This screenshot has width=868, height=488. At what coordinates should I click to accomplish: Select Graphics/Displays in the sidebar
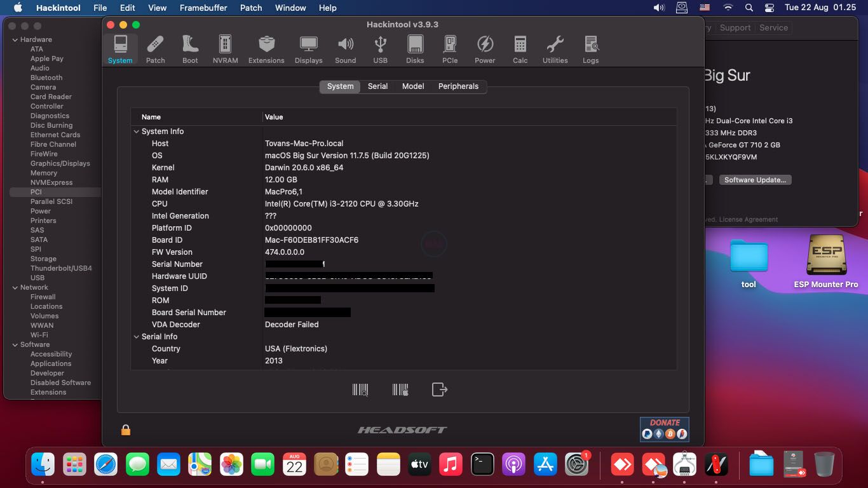click(60, 163)
